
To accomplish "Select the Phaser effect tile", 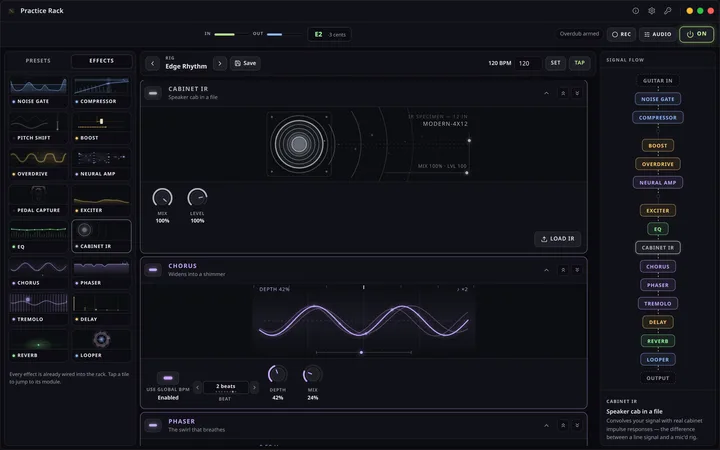I will click(101, 273).
